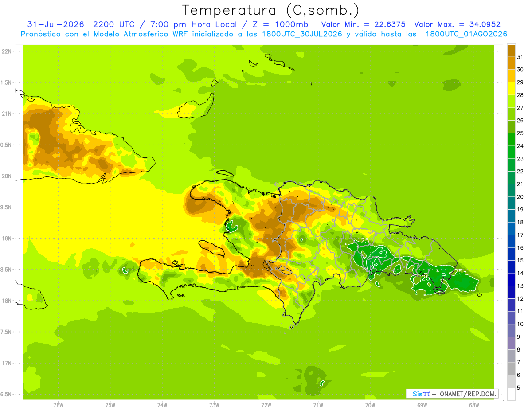532x411 pixels.
Task: Pick the yellow swatch between 28 and 29
Action: coord(511,88)
